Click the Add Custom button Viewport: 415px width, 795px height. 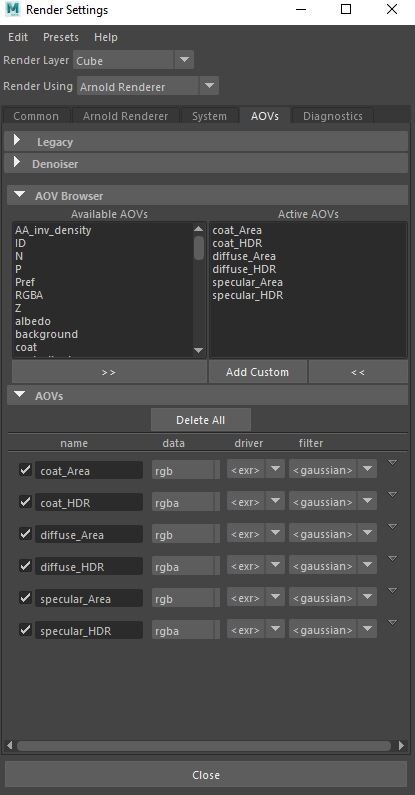[257, 372]
